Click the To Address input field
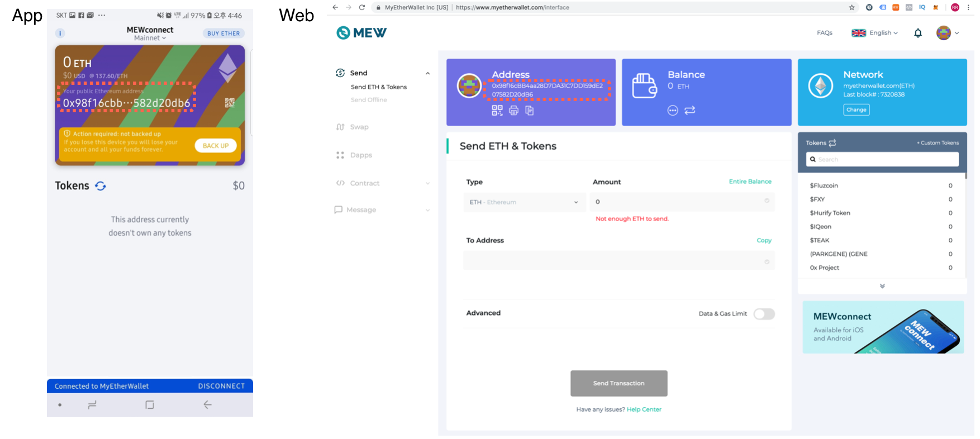This screenshot has width=980, height=439. point(619,261)
